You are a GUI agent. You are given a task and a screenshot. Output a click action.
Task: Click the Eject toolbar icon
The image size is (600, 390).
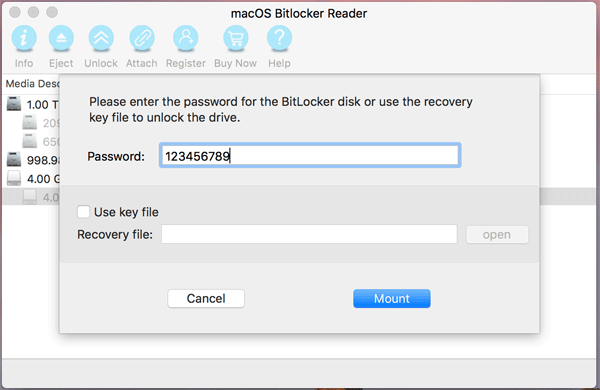(x=61, y=38)
